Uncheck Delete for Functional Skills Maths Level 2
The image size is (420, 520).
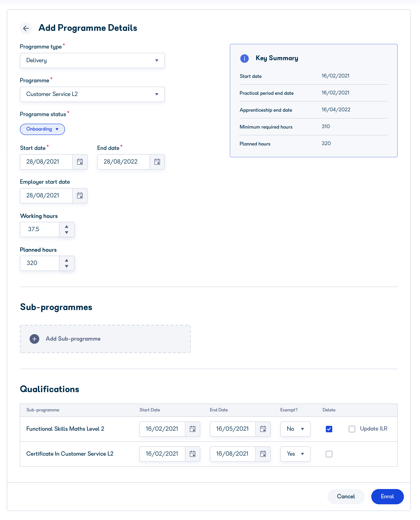[329, 429]
